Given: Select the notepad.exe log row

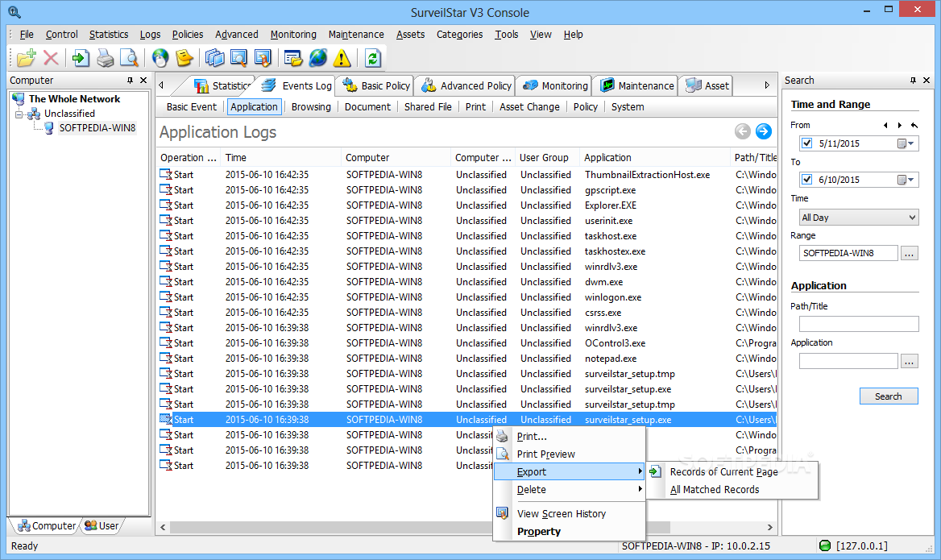Looking at the screenshot, I should tap(467, 359).
